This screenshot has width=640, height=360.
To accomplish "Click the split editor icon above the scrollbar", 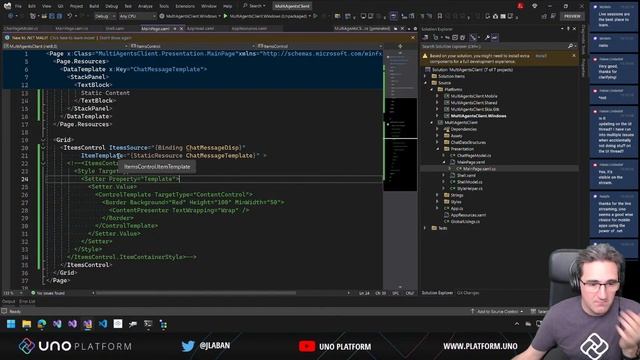I will (x=400, y=46).
